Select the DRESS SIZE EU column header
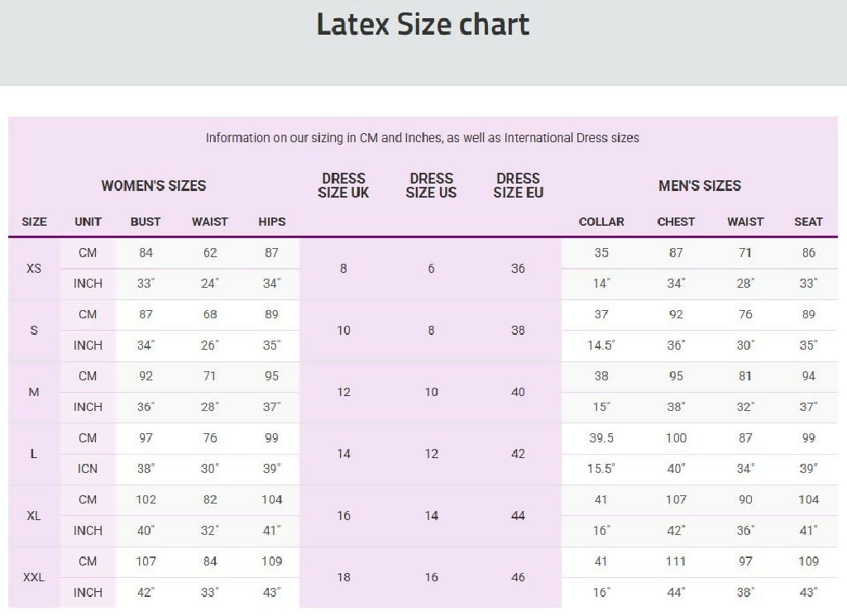This screenshot has height=616, width=847. coord(518,186)
